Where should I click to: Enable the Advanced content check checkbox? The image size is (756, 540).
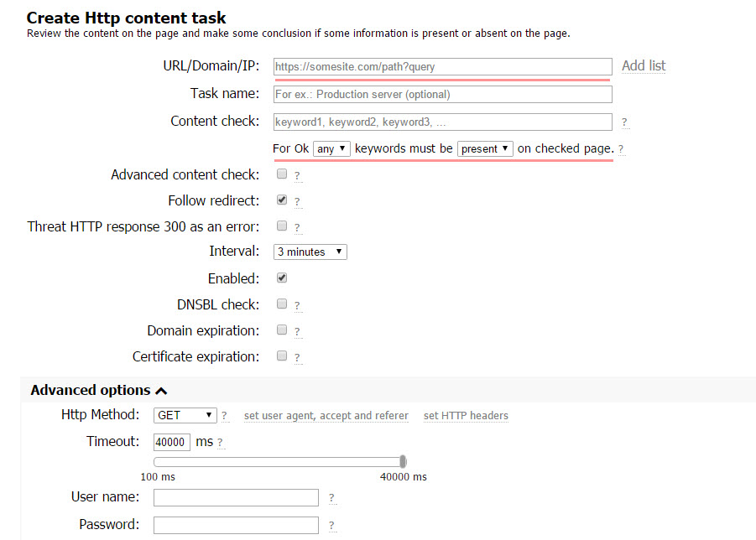pyautogui.click(x=282, y=174)
